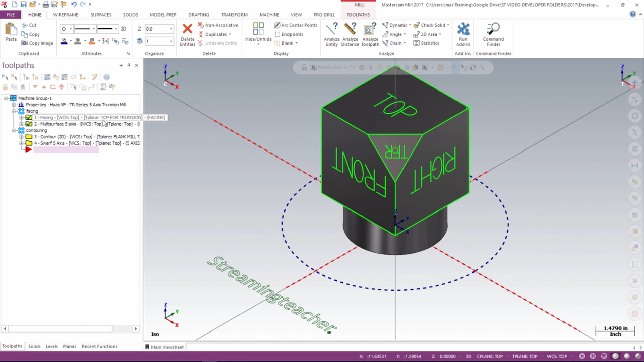644x362 pixels.
Task: Click the Backplot selected operations icon
Action: tap(47, 77)
